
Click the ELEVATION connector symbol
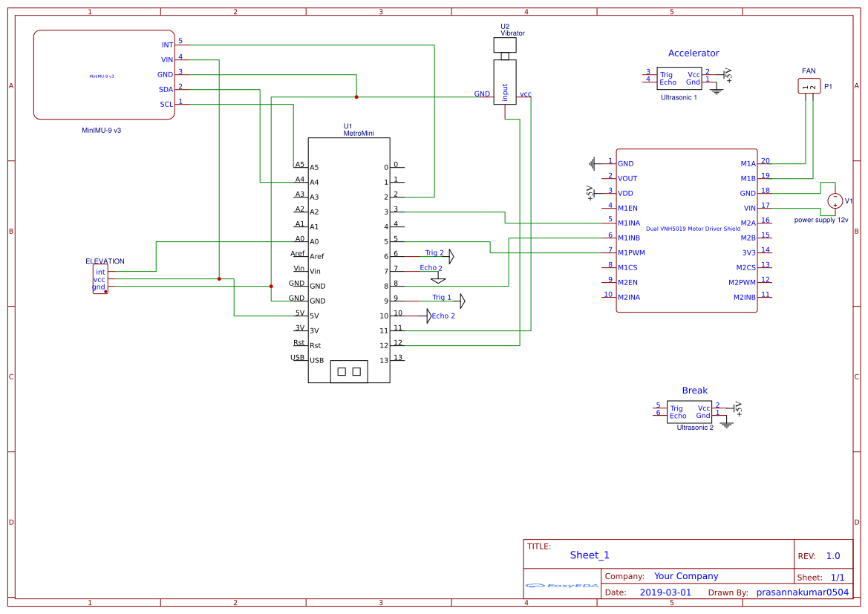(99, 278)
